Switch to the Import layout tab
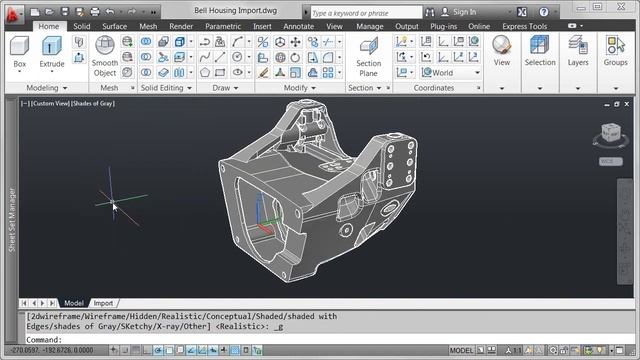Screen dimensions: 640x360 coord(103,303)
